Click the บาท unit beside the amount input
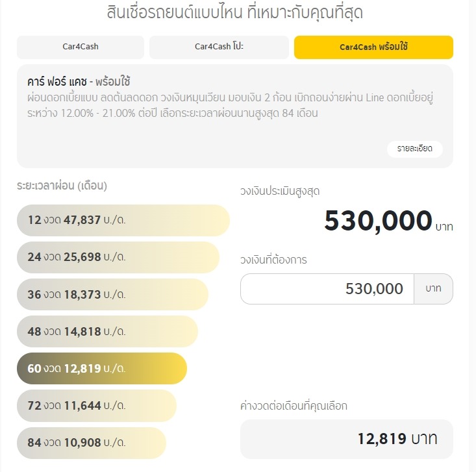476x472 pixels. 433,289
